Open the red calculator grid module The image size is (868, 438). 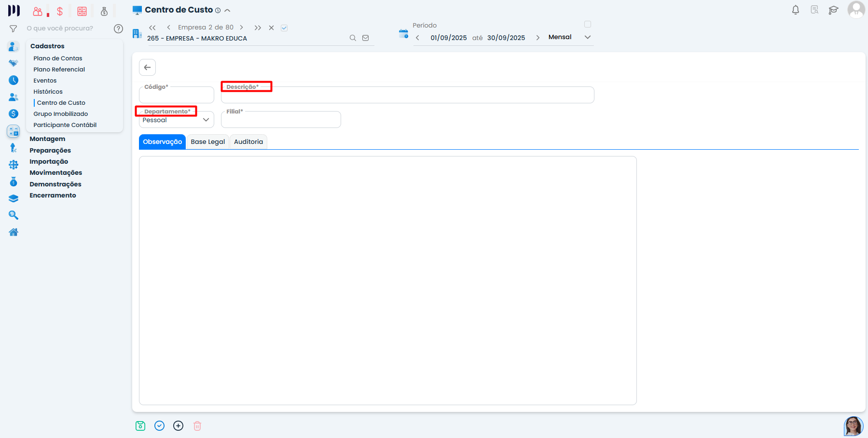[x=82, y=11]
